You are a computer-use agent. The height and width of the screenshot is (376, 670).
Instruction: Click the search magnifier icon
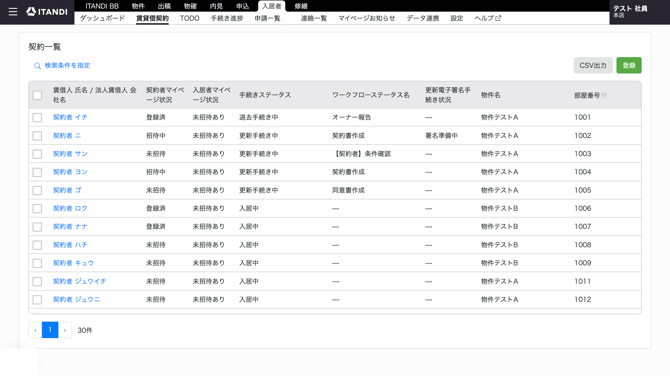pyautogui.click(x=38, y=66)
